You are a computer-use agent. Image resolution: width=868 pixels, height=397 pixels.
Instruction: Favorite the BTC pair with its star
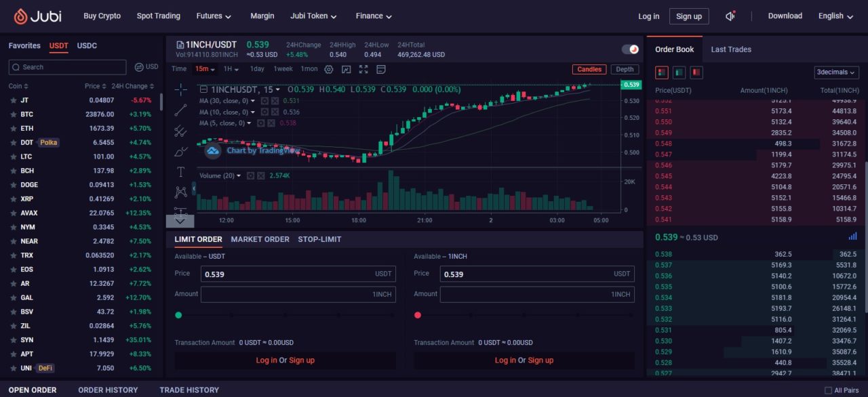coord(13,114)
